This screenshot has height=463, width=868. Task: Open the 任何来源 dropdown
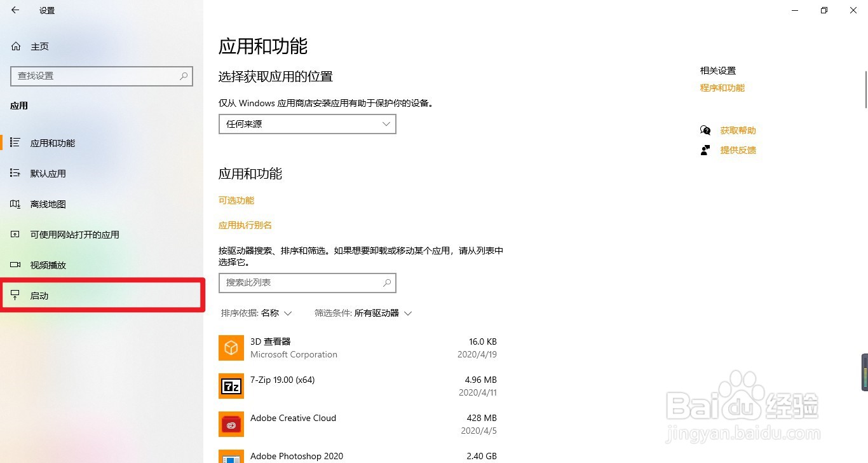pos(307,124)
